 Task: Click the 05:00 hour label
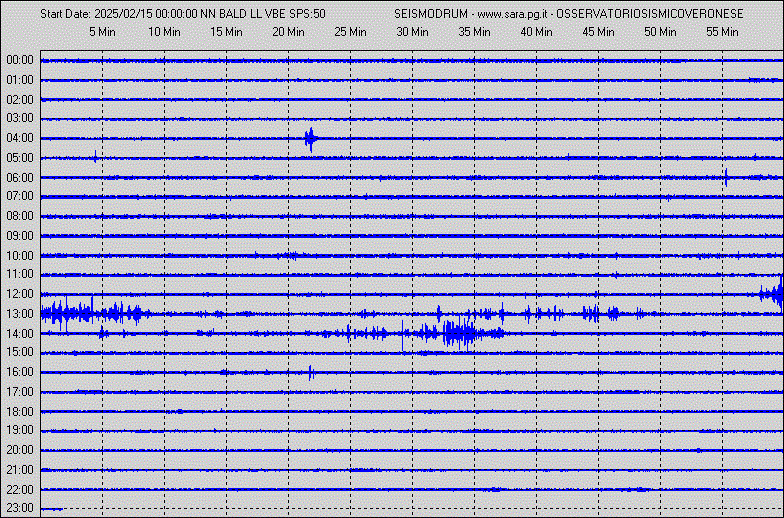pos(20,158)
